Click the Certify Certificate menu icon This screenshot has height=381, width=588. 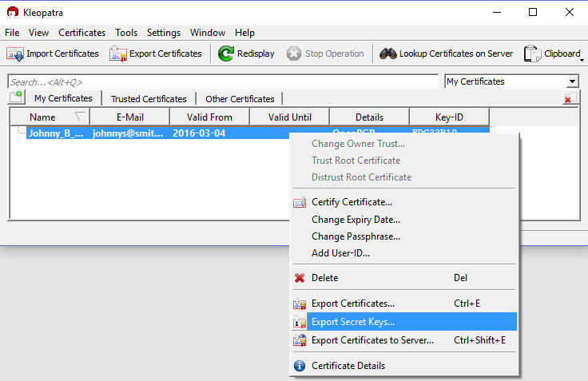click(x=300, y=203)
